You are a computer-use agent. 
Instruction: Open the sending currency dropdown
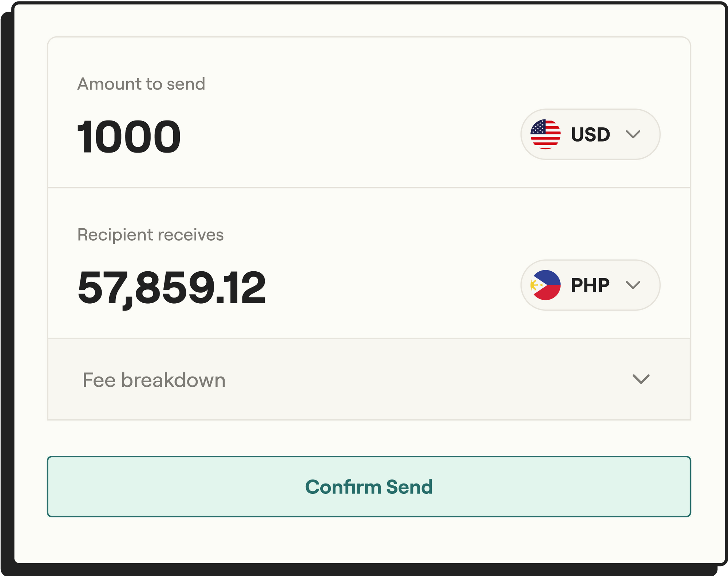[590, 135]
